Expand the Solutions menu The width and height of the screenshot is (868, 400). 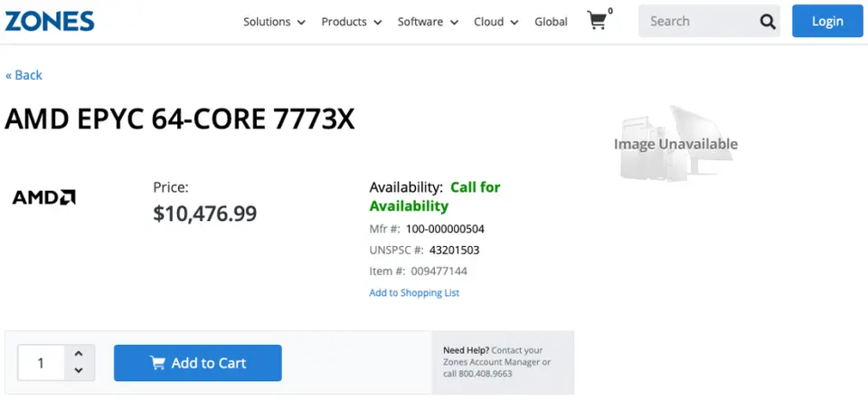click(x=274, y=22)
